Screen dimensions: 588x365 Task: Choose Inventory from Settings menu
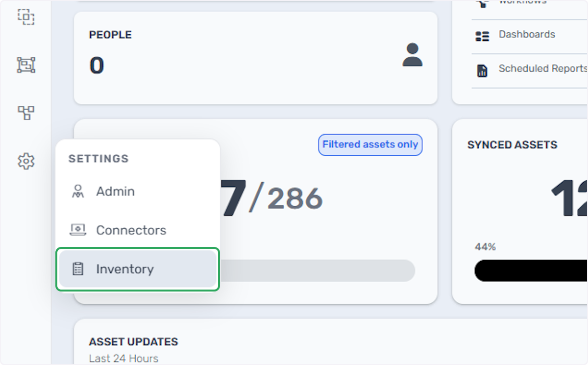138,269
